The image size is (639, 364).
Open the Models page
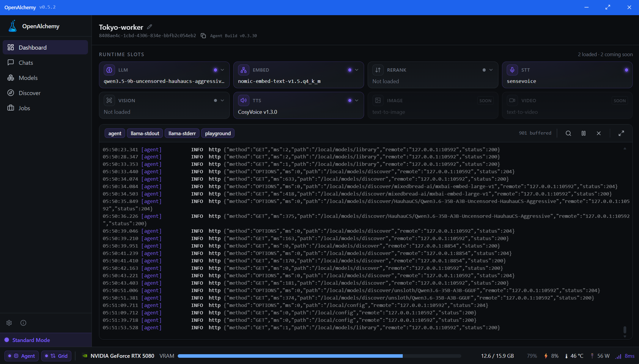(45, 78)
